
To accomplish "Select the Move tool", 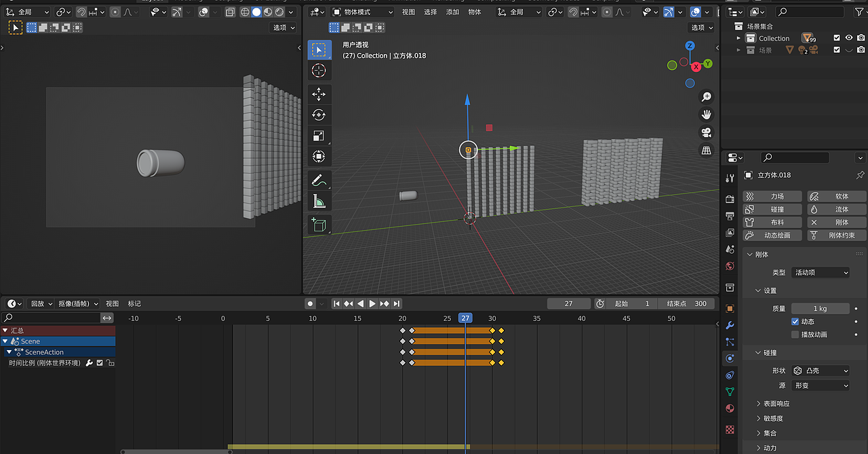I will coord(319,94).
